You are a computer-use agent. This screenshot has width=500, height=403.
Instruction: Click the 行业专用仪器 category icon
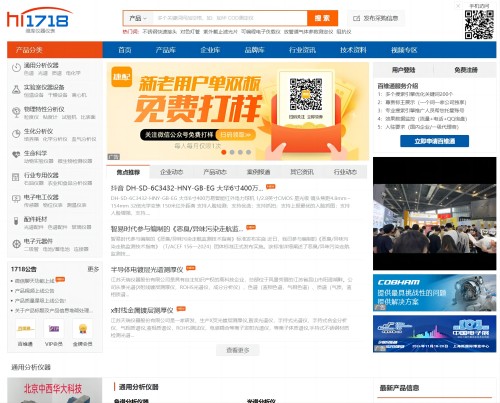pos(16,177)
